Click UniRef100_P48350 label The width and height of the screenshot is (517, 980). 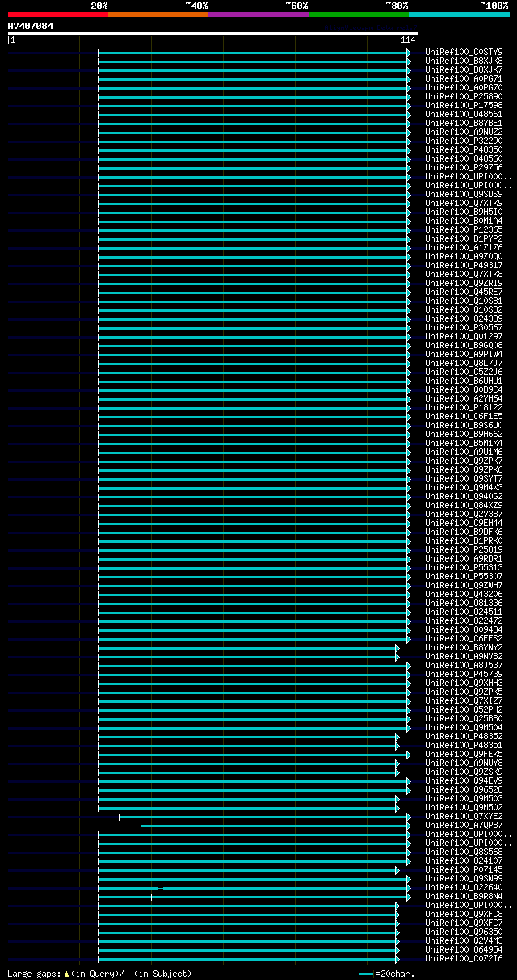(x=464, y=149)
